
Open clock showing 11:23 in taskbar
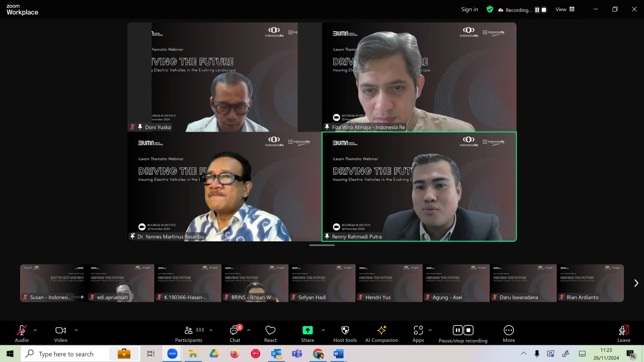[x=606, y=354]
